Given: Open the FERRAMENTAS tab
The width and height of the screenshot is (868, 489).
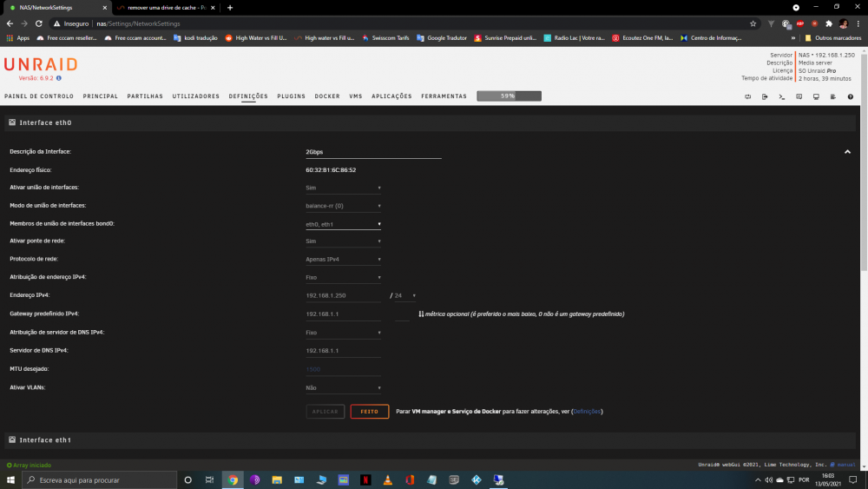Looking at the screenshot, I should (444, 96).
